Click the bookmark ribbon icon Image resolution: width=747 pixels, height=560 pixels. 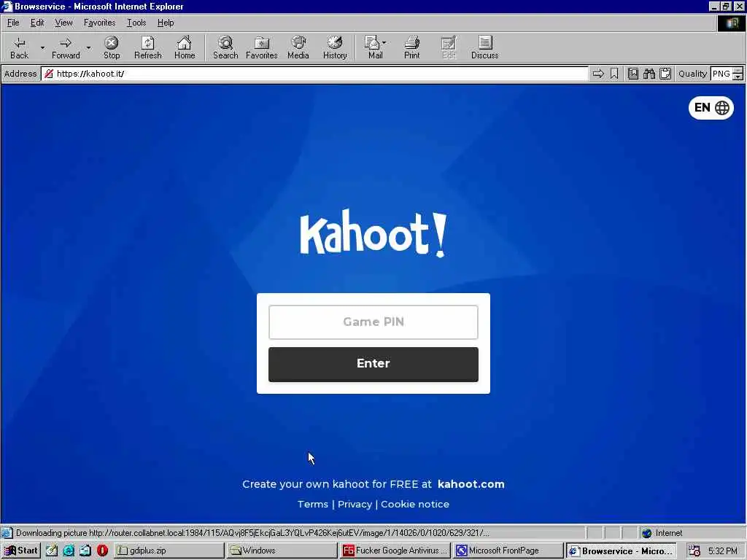pos(614,74)
